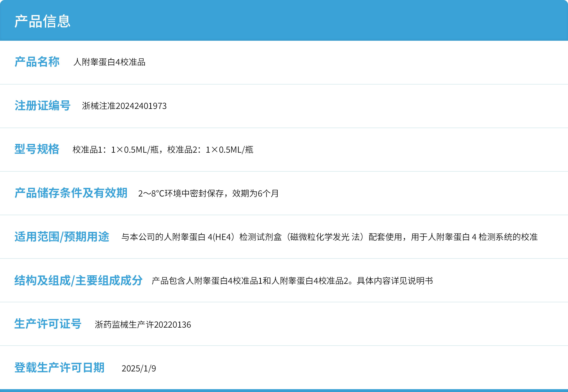This screenshot has width=568, height=392.
Task: Click the composition text 具体内容详见说明书
Action: pyautogui.click(x=395, y=281)
